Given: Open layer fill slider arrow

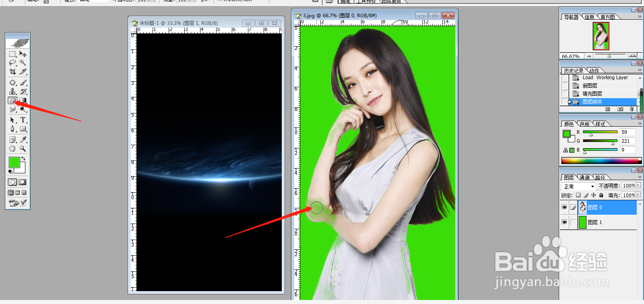Looking at the screenshot, I should pos(638,195).
